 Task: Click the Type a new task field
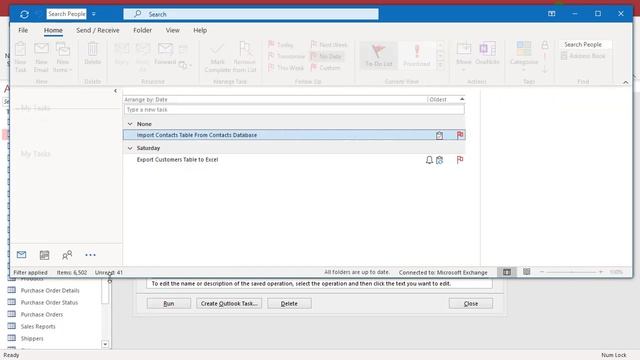click(294, 110)
